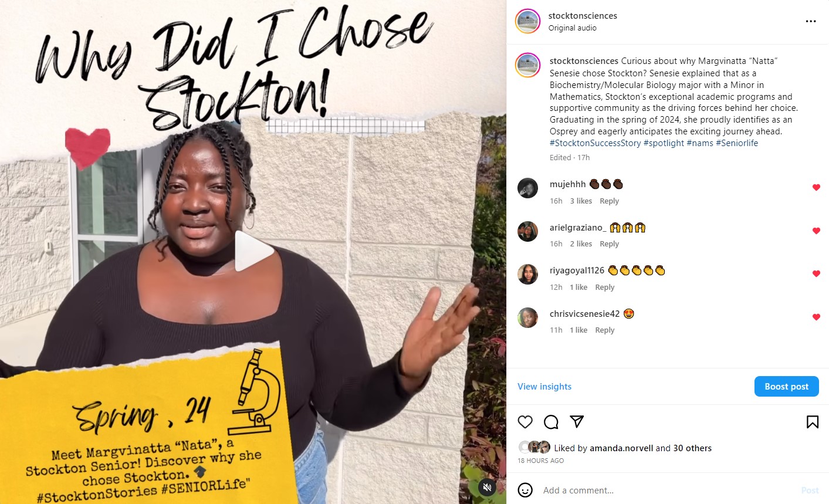Unmute the video with the speaker icon
Screen dimensions: 829x504
487,487
